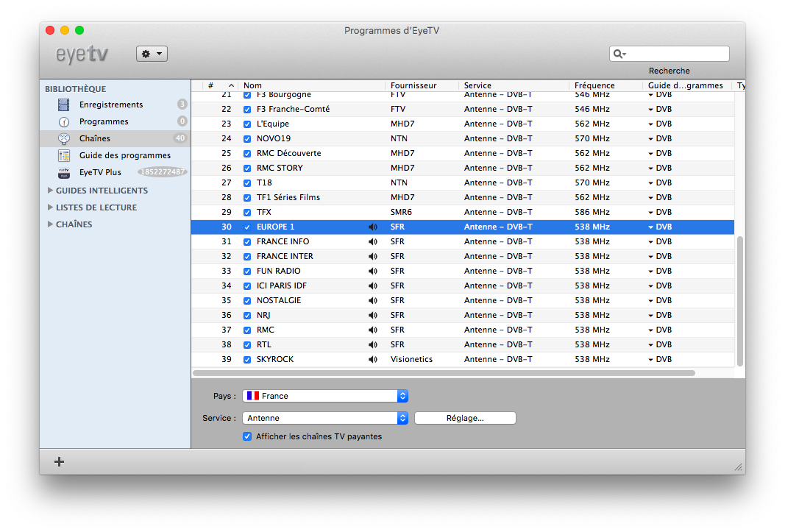Open the Guide des programmes icon

64,155
